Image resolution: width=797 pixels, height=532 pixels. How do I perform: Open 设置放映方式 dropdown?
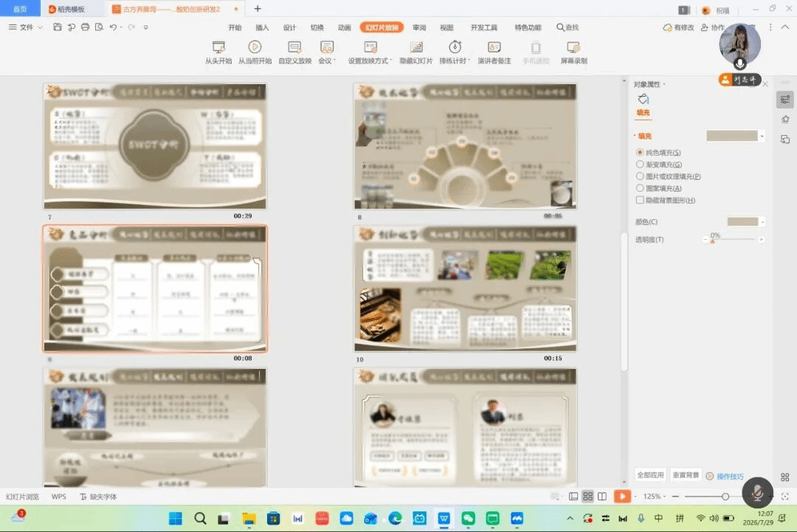pos(370,61)
